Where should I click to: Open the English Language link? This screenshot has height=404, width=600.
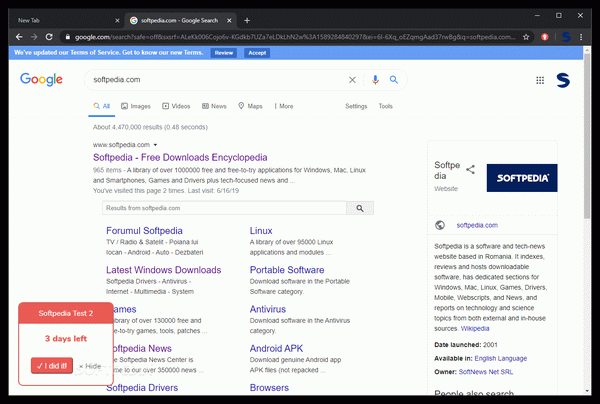coord(501,358)
